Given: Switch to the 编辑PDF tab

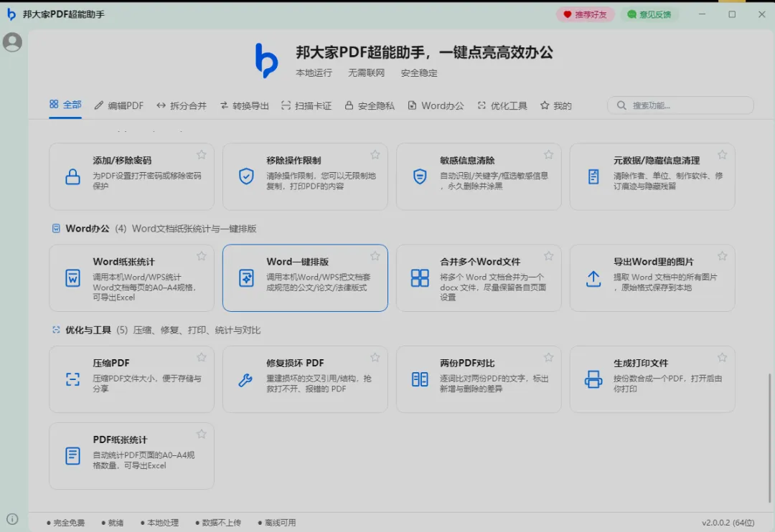Looking at the screenshot, I should [118, 105].
